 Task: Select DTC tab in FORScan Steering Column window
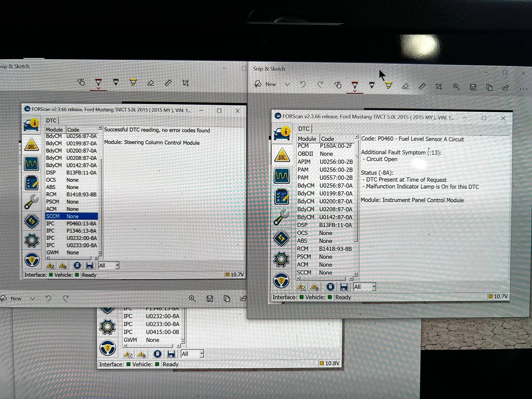51,121
